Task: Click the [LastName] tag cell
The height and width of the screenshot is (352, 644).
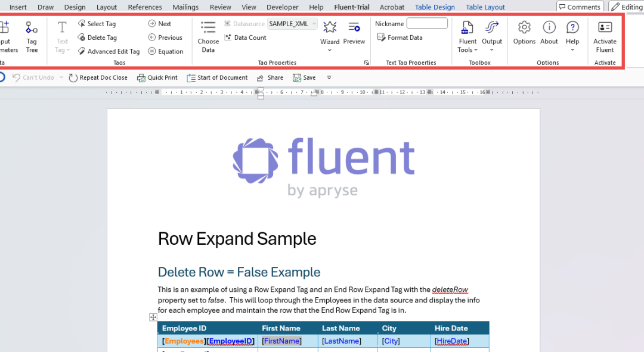Action: [x=342, y=341]
